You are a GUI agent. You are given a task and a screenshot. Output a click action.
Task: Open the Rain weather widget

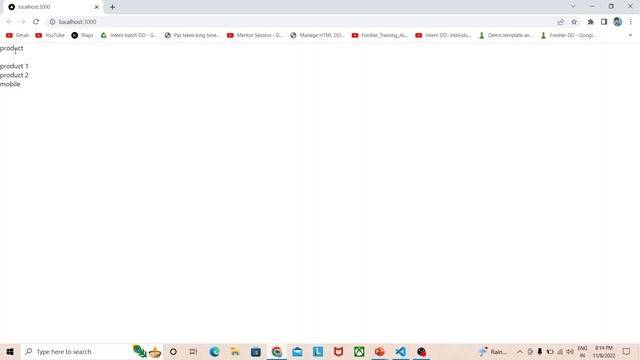pos(493,351)
